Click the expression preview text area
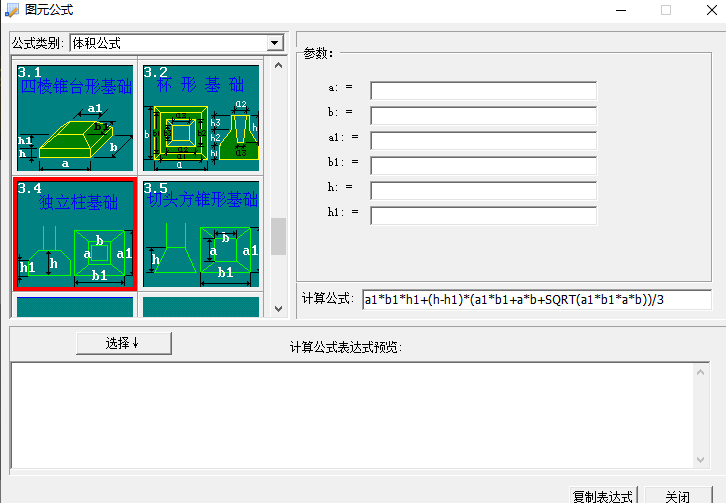 (353, 415)
